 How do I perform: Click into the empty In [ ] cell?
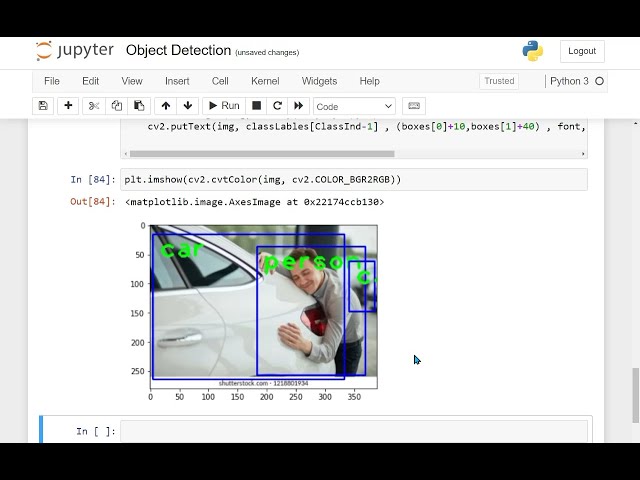tap(354, 431)
